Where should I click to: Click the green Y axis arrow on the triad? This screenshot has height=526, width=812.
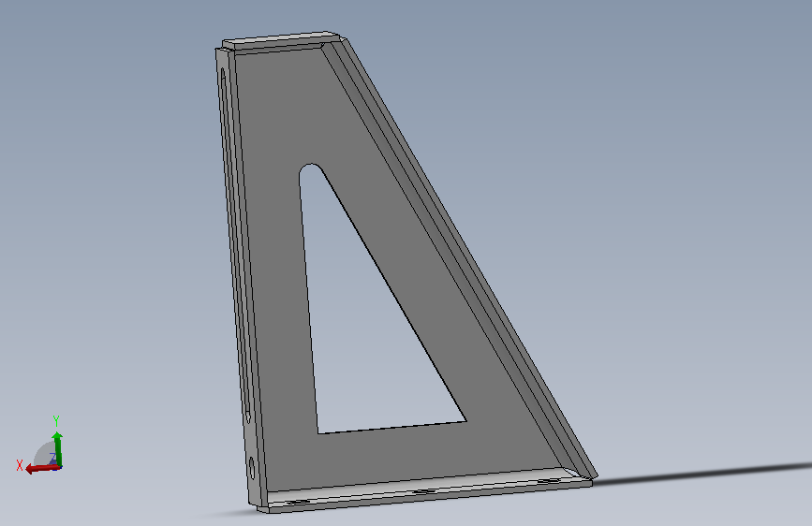pos(57,448)
